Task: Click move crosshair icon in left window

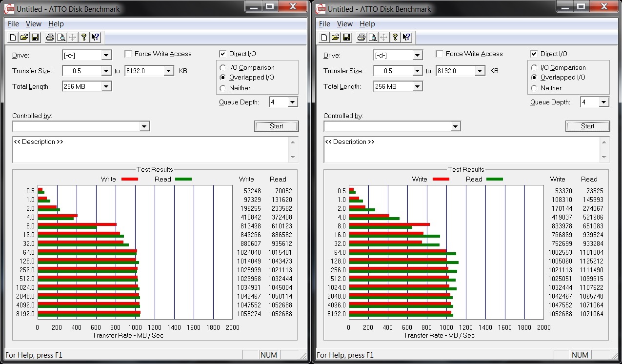Action: [72, 37]
